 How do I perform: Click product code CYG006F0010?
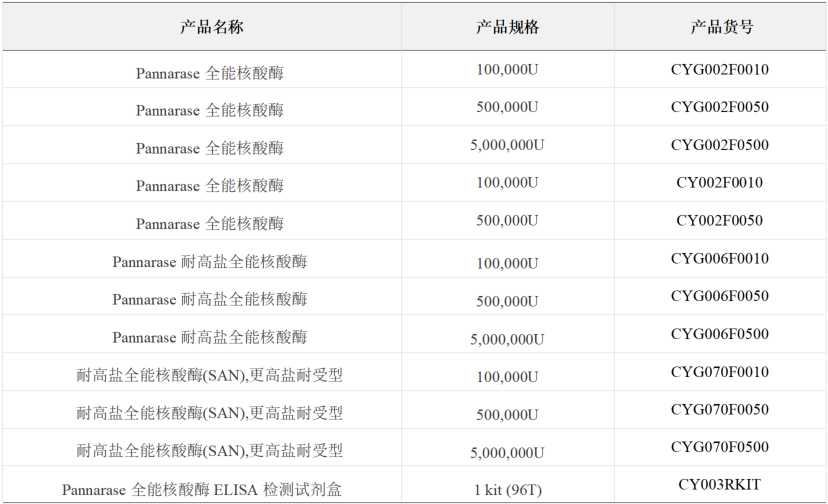(720, 259)
